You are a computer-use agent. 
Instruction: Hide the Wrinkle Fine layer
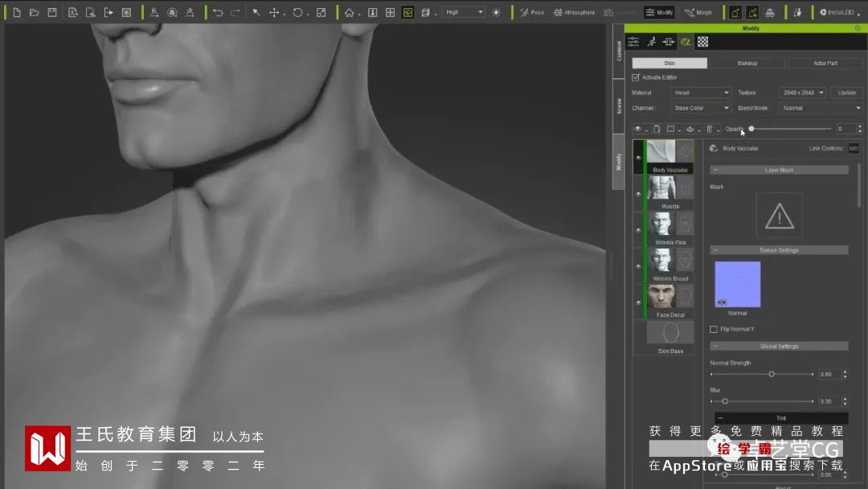pos(638,230)
